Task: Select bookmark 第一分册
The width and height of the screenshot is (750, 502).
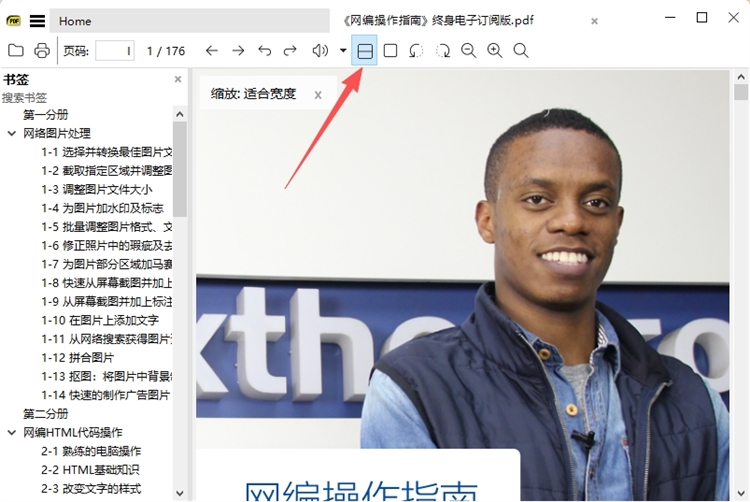Action: pyautogui.click(x=46, y=115)
